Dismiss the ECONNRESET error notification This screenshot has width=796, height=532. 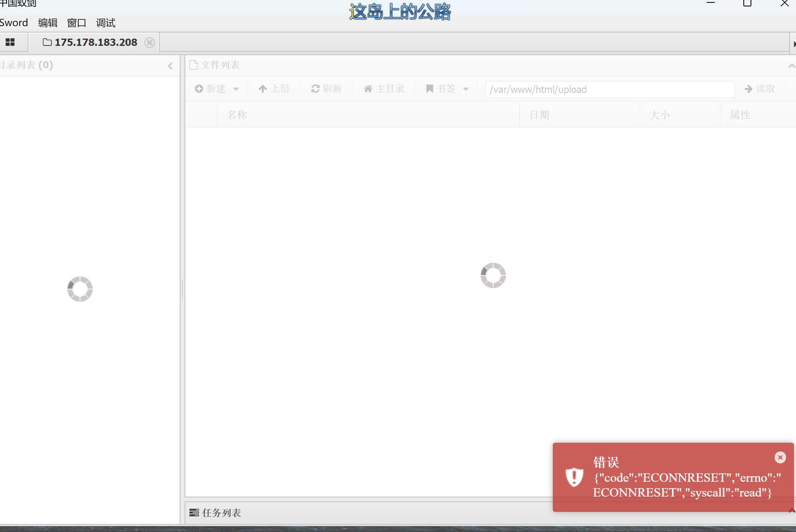[780, 457]
